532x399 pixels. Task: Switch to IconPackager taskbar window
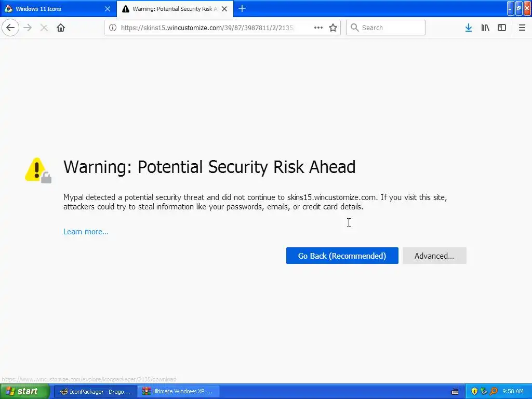96,392
